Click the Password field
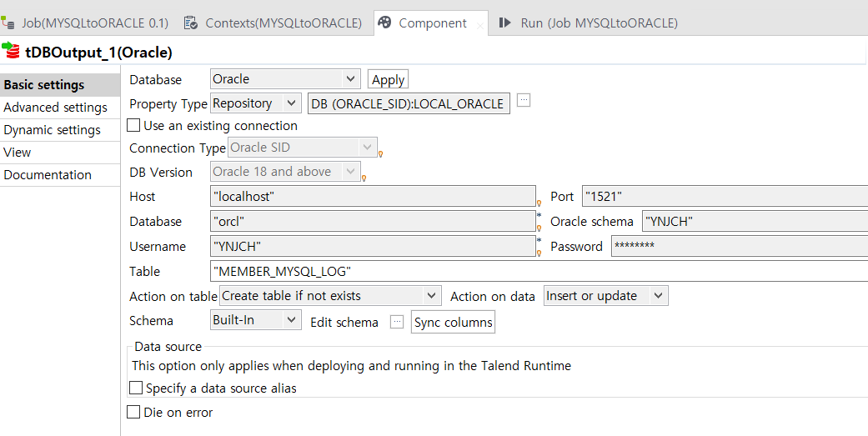 tap(740, 246)
